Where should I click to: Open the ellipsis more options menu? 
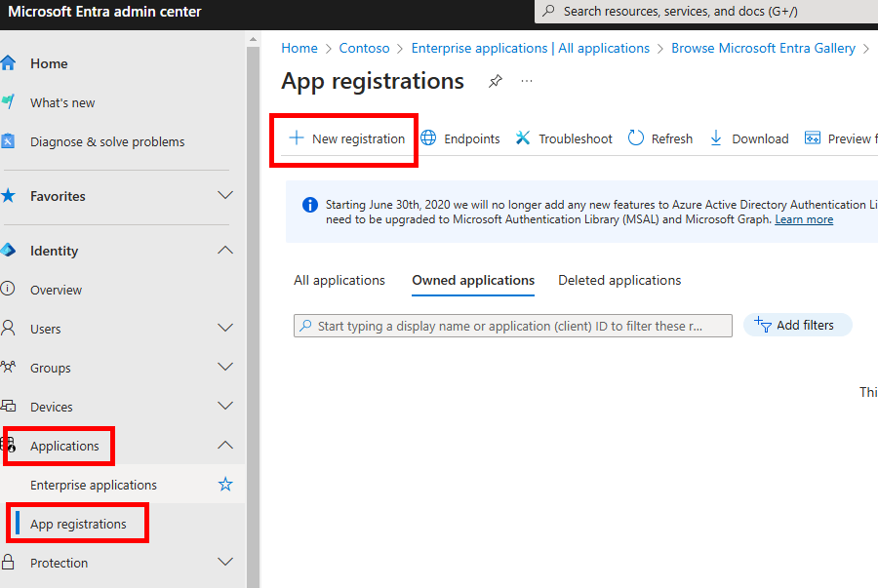[x=527, y=81]
